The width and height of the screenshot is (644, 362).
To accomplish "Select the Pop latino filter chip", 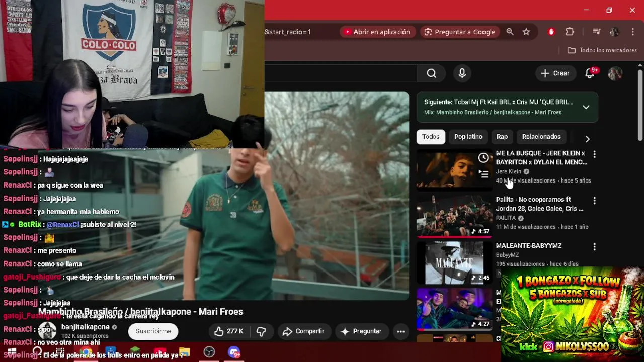I will tap(468, 137).
